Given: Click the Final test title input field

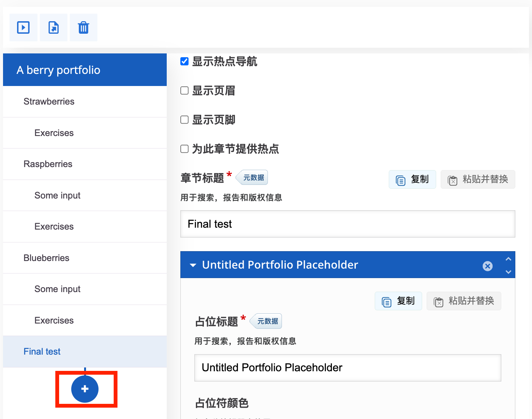Looking at the screenshot, I should (347, 224).
